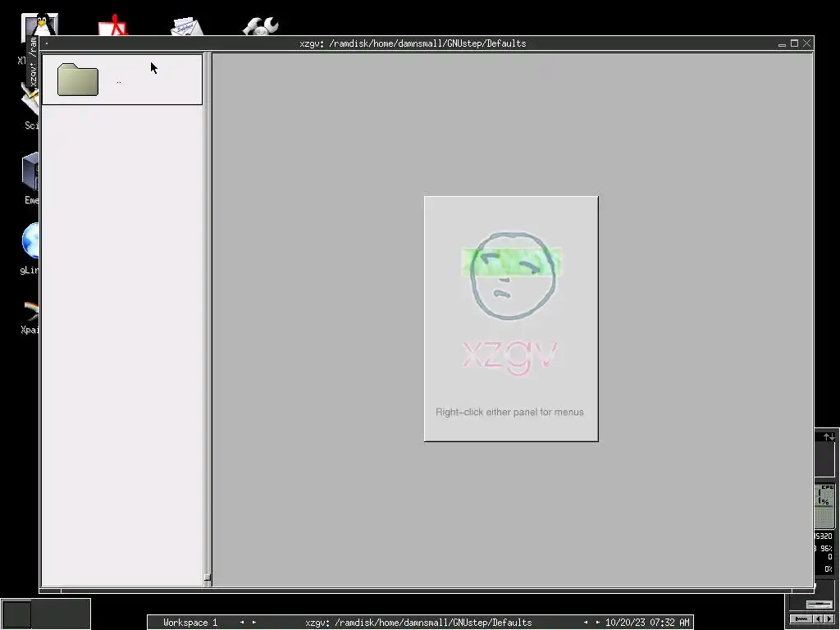This screenshot has width=840, height=630.
Task: Open the window menu dot in xzgv titlebar
Action: [47, 43]
